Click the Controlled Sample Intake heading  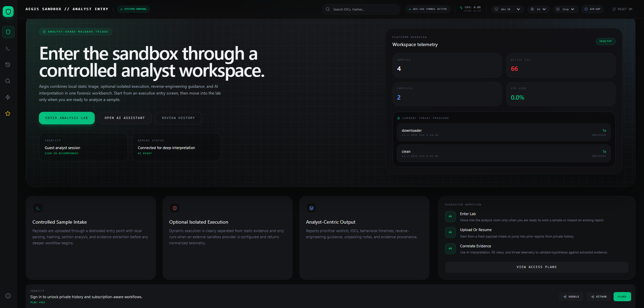(60, 222)
